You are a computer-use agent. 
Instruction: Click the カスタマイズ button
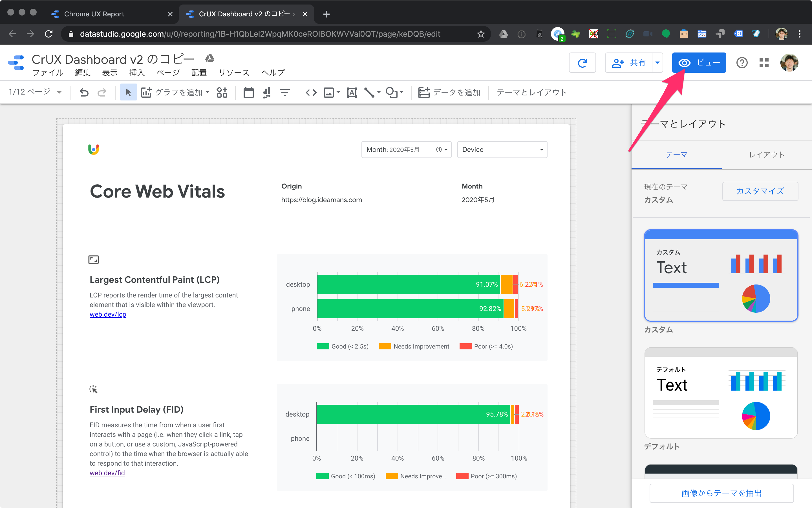pyautogui.click(x=760, y=191)
